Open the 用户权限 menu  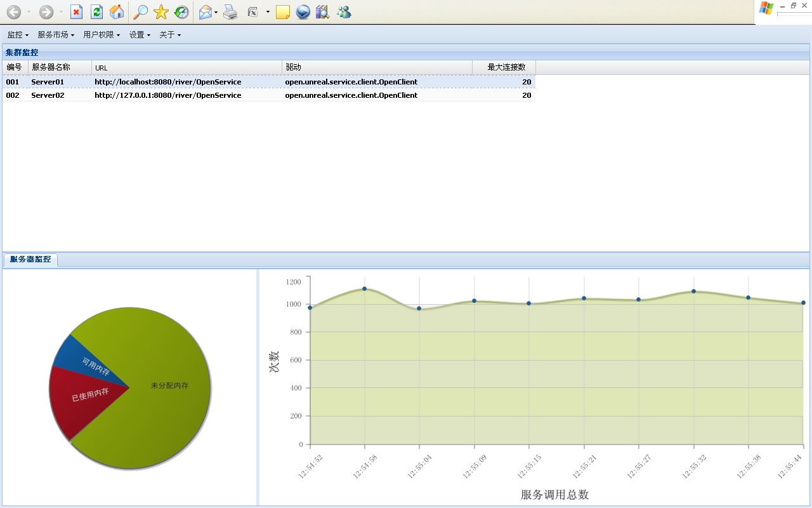point(101,35)
